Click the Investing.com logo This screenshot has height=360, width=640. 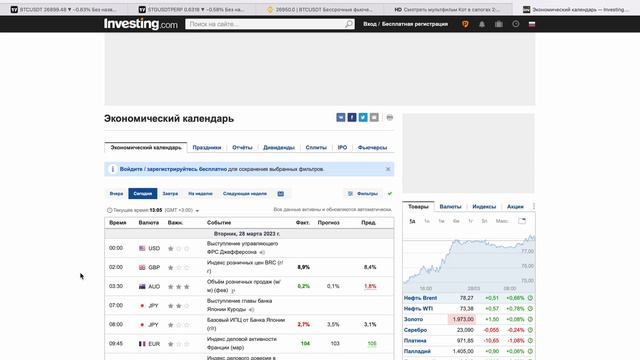(x=141, y=24)
